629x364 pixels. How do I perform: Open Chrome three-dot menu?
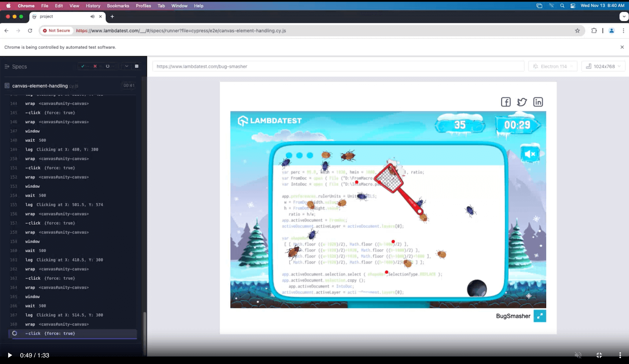click(623, 31)
